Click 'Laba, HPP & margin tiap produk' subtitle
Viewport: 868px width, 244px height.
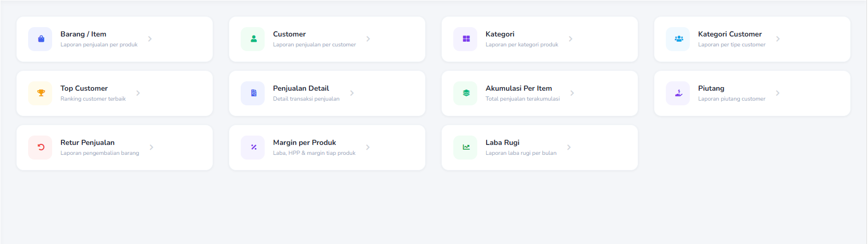(314, 153)
